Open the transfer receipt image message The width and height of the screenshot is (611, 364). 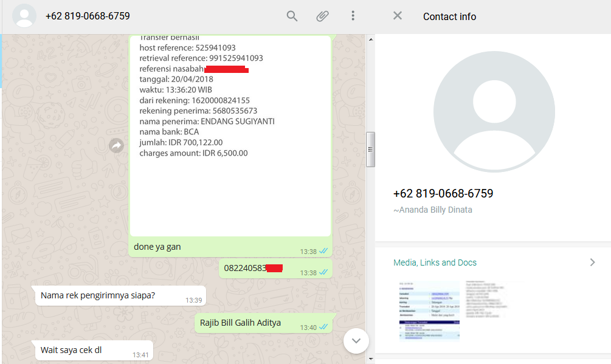(x=230, y=136)
